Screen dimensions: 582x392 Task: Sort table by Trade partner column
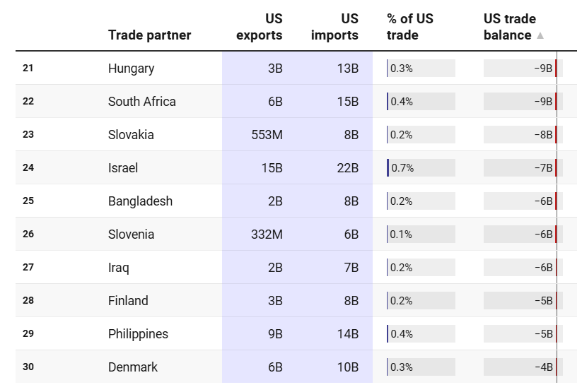149,35
